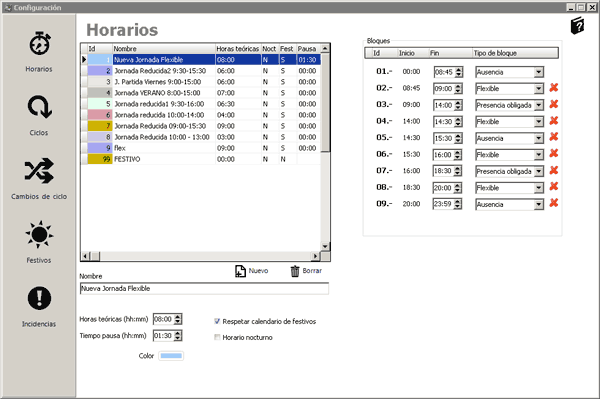This screenshot has width=600, height=399.
Task: Click the Tiempo pausa time field
Action: pos(167,335)
